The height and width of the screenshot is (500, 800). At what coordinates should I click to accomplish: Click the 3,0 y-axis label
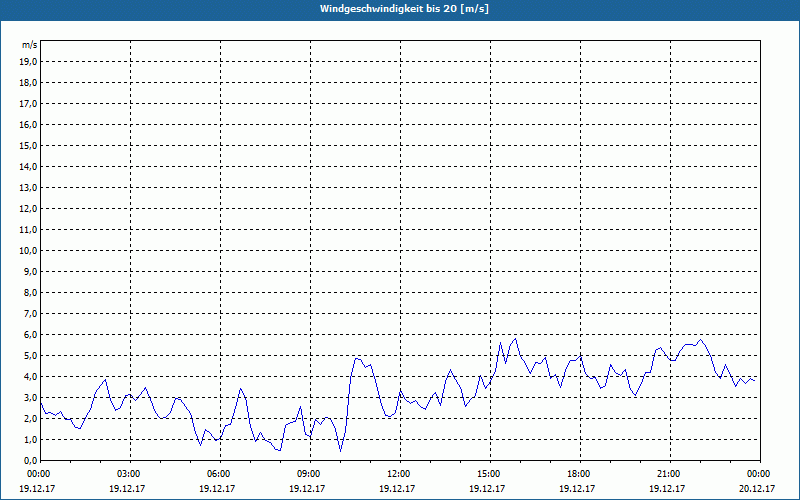pyautogui.click(x=31, y=397)
